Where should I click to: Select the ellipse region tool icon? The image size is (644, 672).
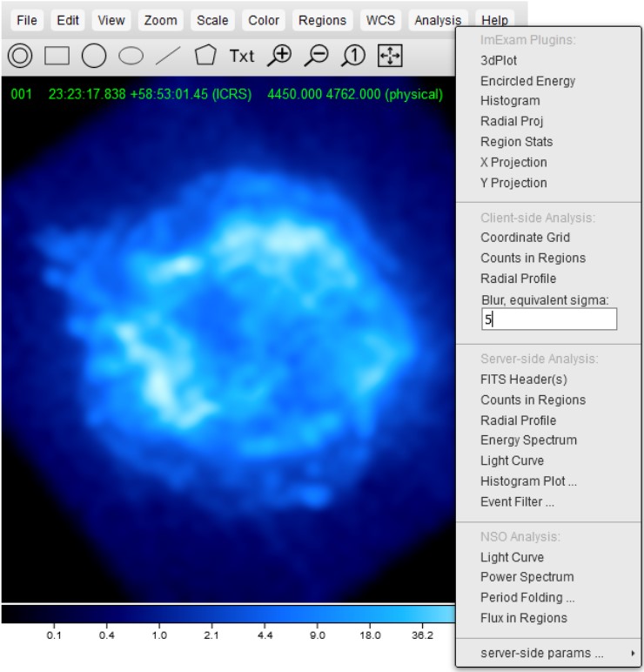click(x=131, y=56)
